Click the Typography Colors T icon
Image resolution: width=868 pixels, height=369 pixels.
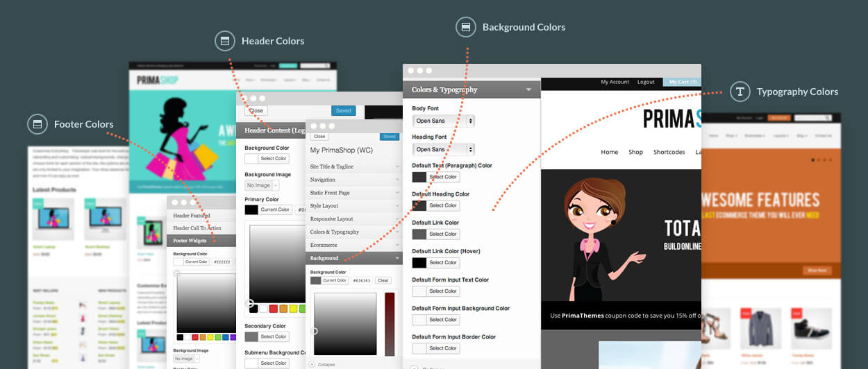pos(740,92)
